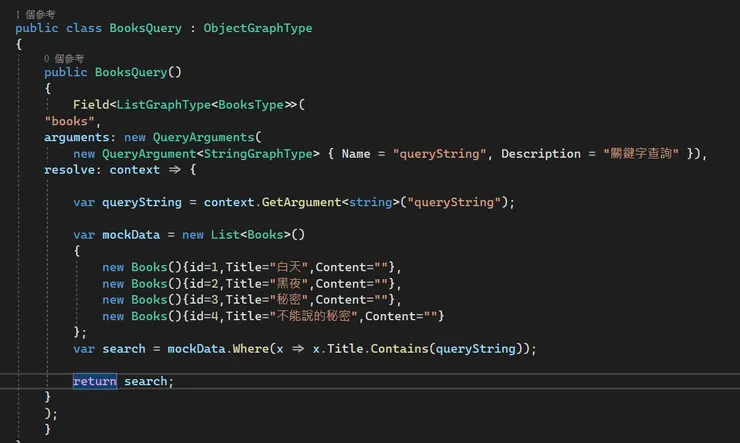Open the "1 個參考" CodeLens above BooksQuery class
740x443 pixels.
[36, 15]
